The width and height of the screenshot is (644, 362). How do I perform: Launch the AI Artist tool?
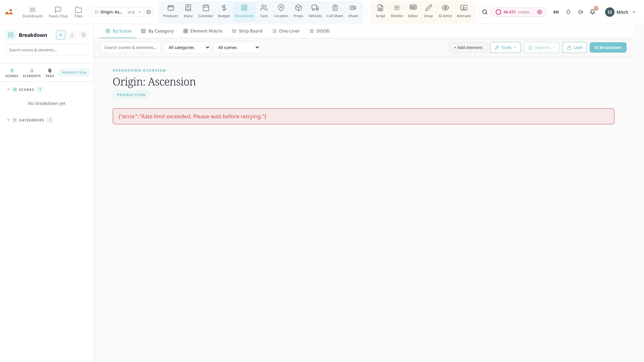click(x=445, y=12)
